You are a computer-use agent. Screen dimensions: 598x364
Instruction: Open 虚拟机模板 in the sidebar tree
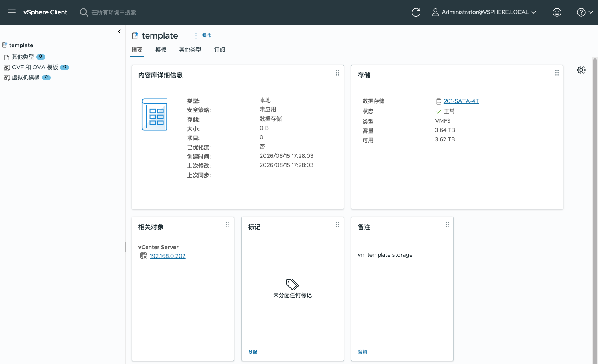[26, 77]
